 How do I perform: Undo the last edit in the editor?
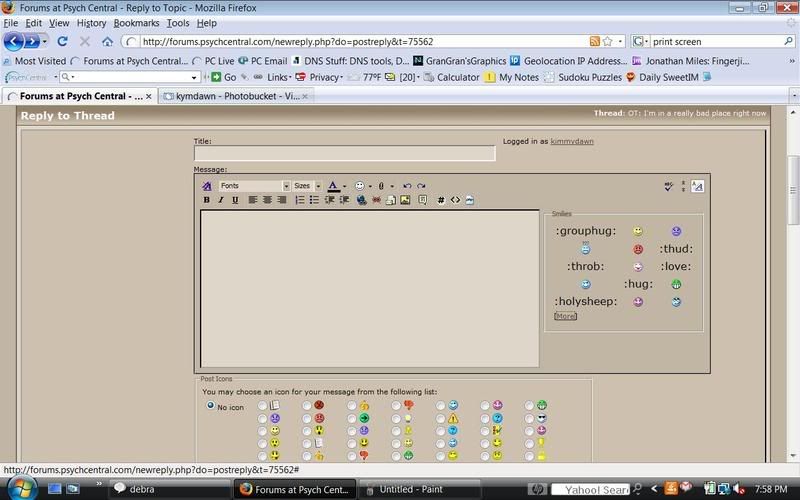[407, 186]
